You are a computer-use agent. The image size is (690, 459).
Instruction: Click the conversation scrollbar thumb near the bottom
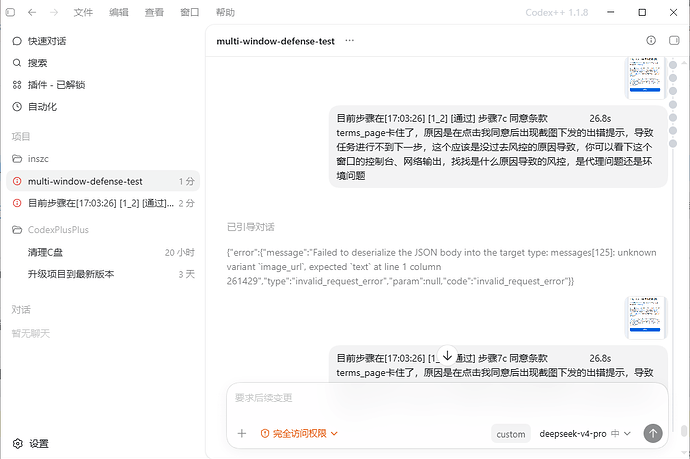click(683, 430)
